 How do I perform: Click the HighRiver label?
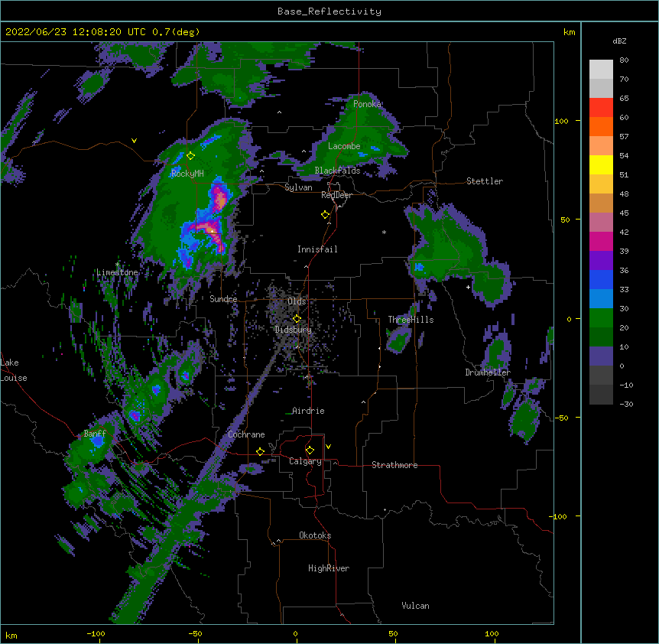(x=329, y=568)
